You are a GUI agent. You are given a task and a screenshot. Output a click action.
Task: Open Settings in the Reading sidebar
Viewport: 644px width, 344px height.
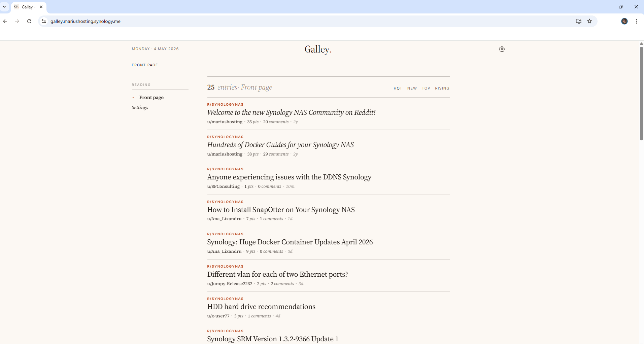point(140,107)
